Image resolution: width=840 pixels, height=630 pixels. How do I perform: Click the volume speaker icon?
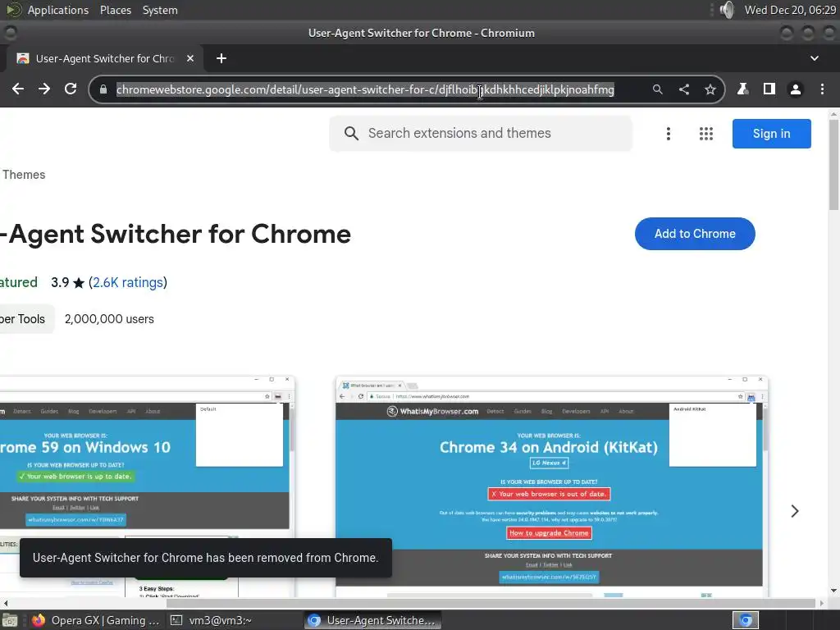click(727, 10)
